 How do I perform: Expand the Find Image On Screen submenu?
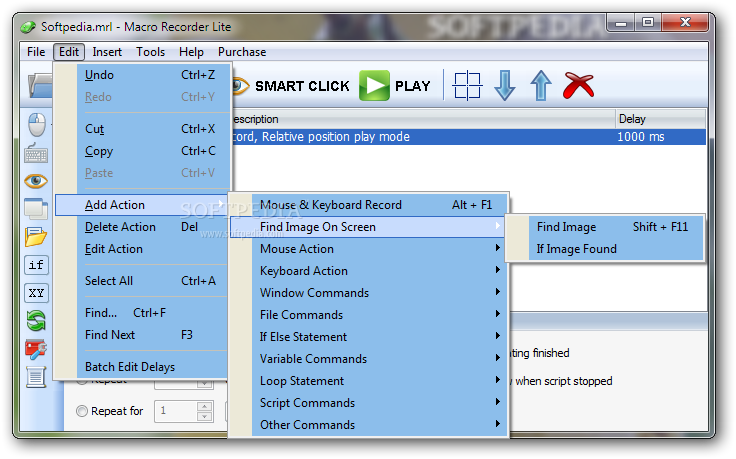click(x=369, y=227)
